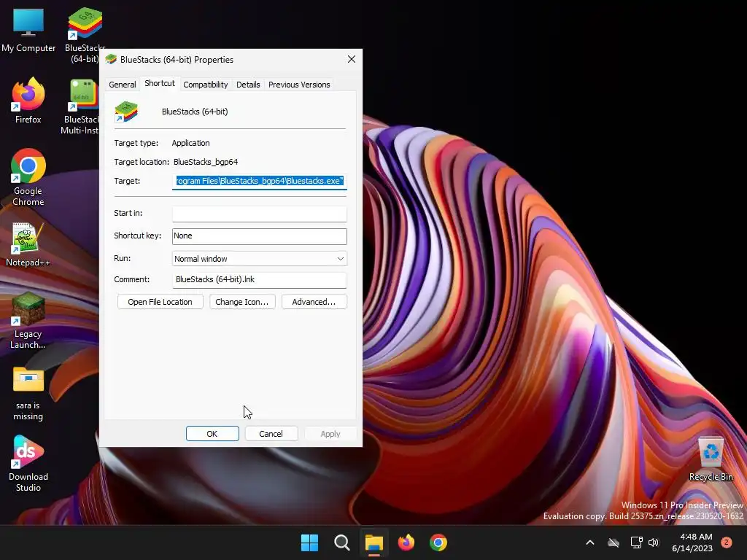Select BlueStacks (64-bit) desktop shortcut

click(85, 34)
